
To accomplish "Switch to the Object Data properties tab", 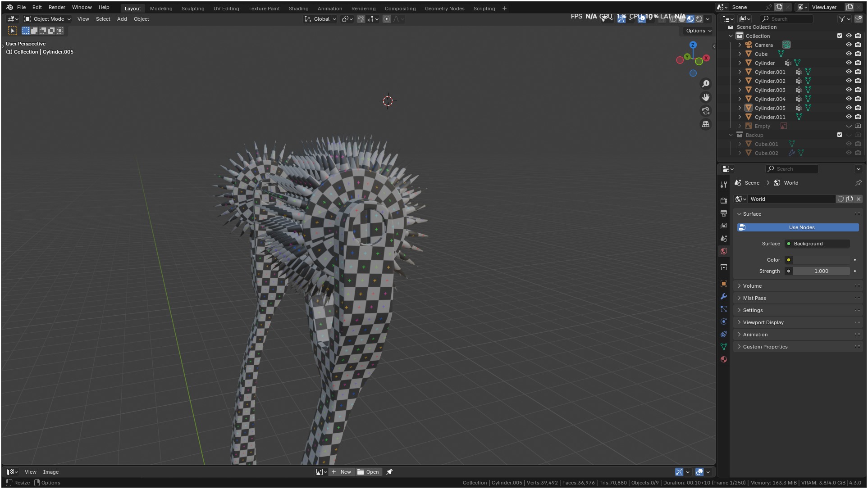I will tap(724, 347).
